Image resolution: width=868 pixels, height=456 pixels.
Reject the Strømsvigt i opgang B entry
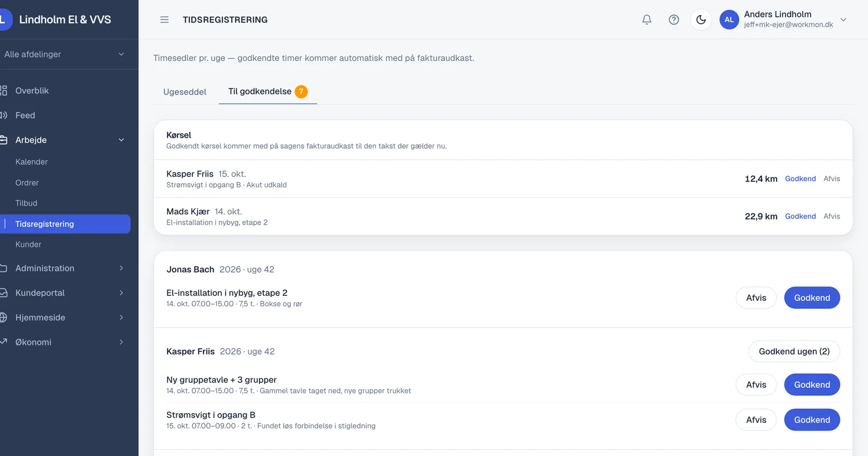[x=756, y=420]
